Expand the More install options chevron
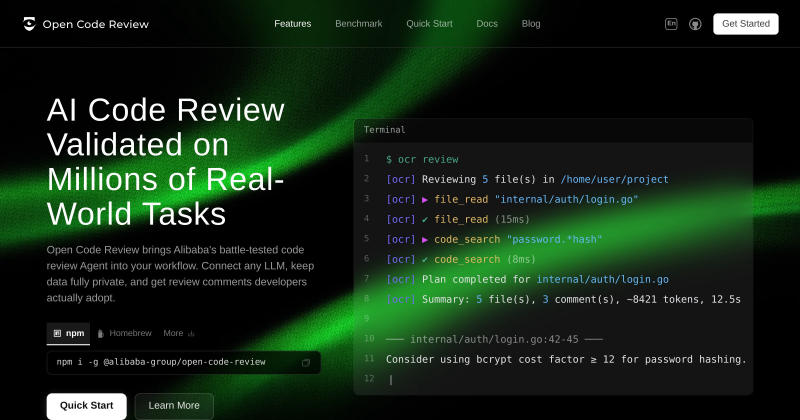Screen dimensions: 800x420 (191, 334)
